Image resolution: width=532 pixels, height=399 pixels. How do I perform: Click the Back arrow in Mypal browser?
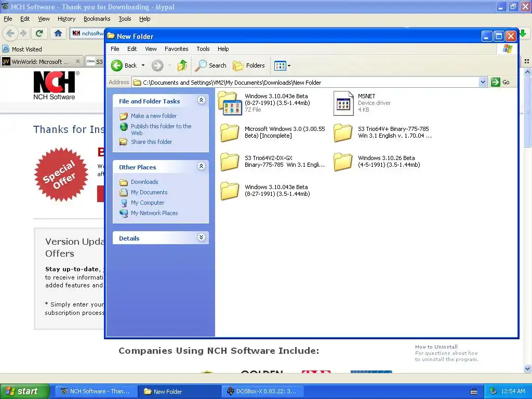click(x=10, y=33)
